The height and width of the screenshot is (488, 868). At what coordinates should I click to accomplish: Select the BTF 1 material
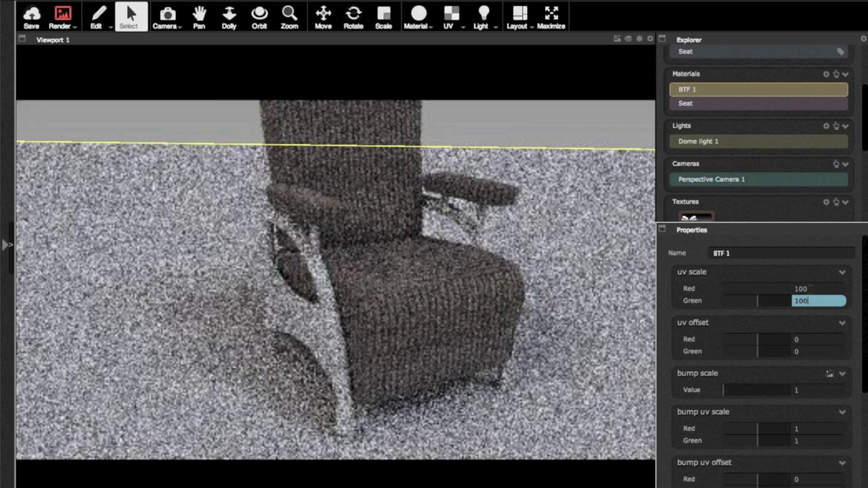point(758,90)
